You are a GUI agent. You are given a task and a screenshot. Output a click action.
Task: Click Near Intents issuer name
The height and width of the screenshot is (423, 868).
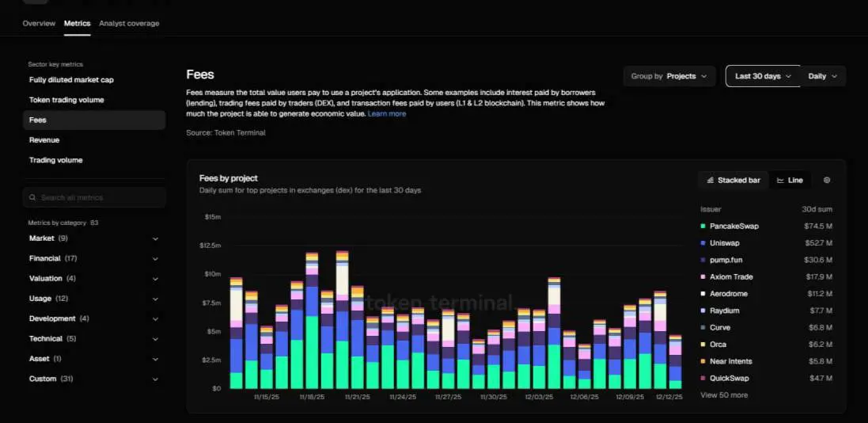[730, 361]
